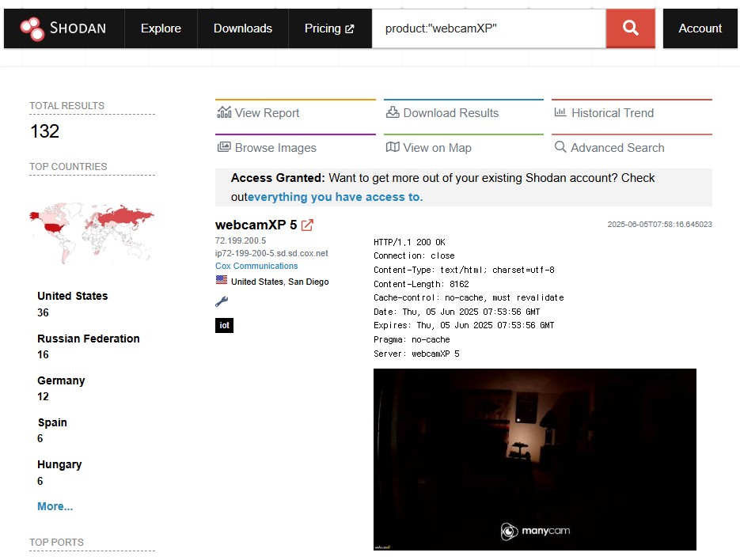Filter by Germany
Viewport: 740px width, 560px height.
pyautogui.click(x=62, y=380)
